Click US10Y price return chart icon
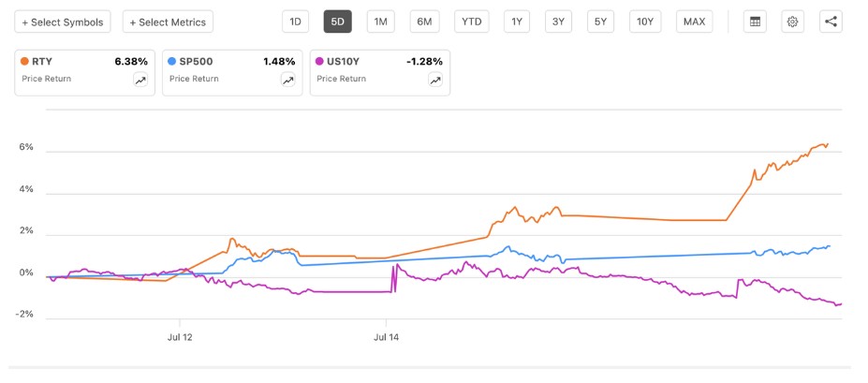The image size is (868, 383). tap(435, 80)
